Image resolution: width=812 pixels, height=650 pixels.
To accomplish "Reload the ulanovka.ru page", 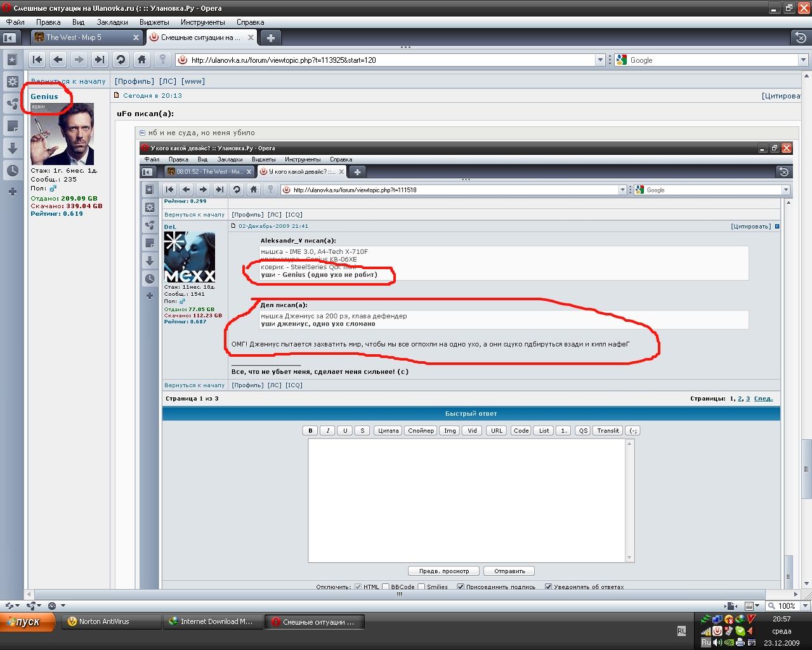I will click(x=121, y=60).
